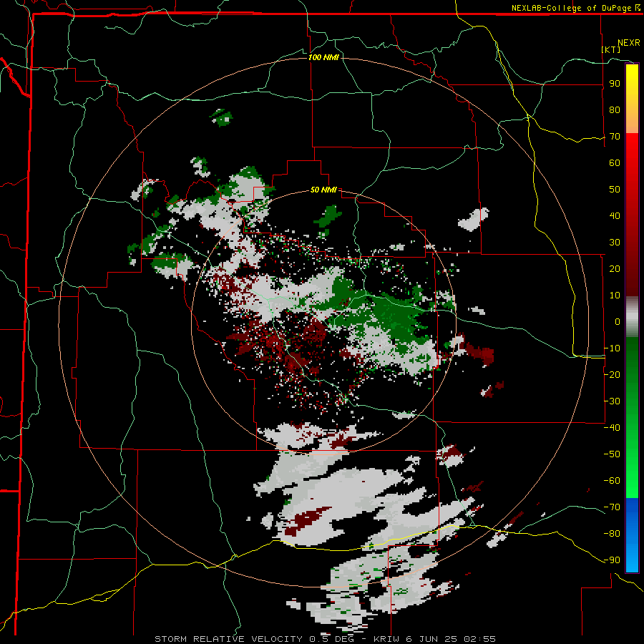Click the 100 NMI range ring label

pos(323,57)
